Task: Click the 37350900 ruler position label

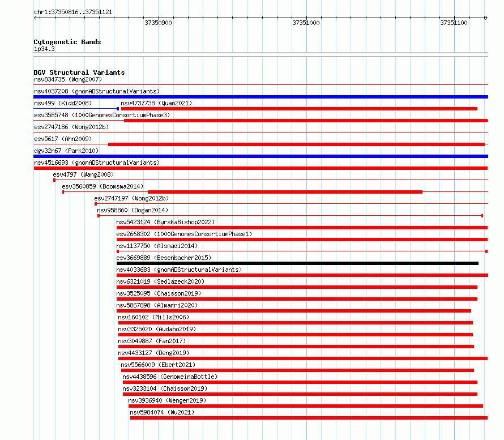Action: tap(158, 23)
